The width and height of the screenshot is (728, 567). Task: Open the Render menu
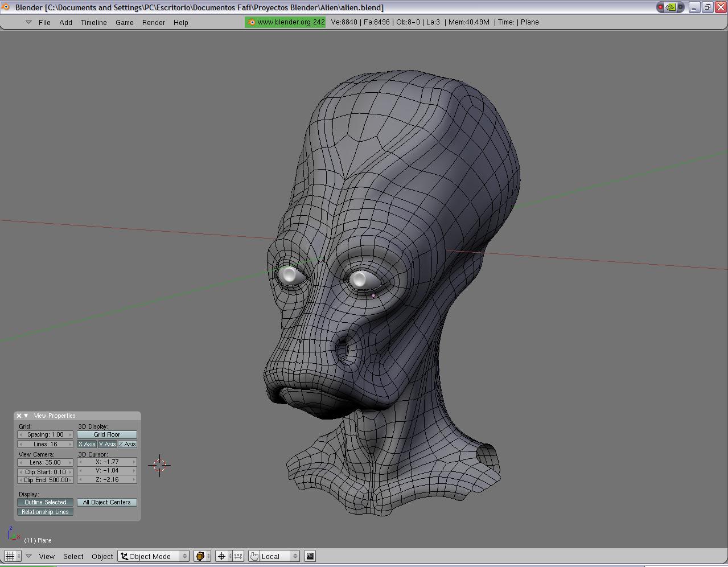coord(153,23)
